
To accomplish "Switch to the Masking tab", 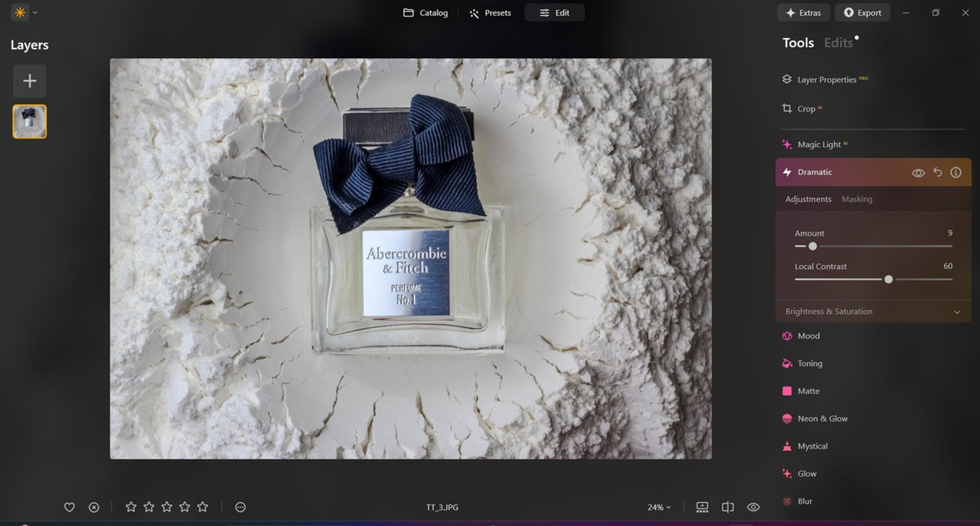I will tap(857, 199).
